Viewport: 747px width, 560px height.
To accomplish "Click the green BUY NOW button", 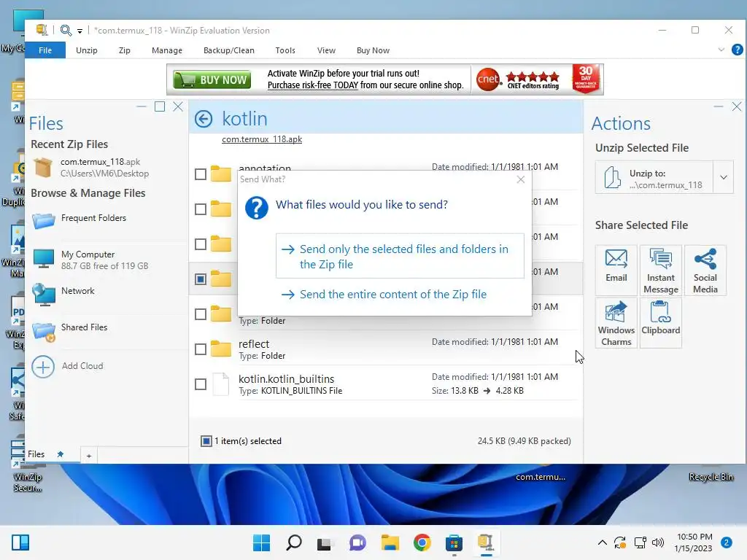I will tap(212, 79).
